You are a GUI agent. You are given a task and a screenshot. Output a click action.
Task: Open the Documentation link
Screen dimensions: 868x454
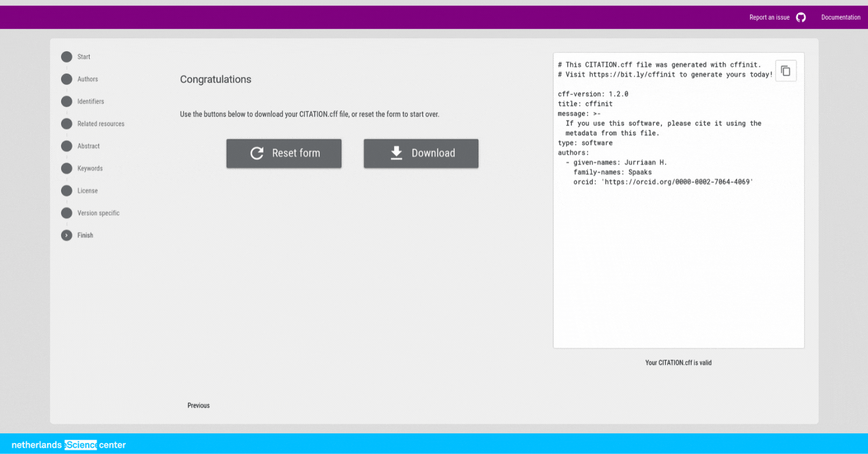pyautogui.click(x=840, y=17)
